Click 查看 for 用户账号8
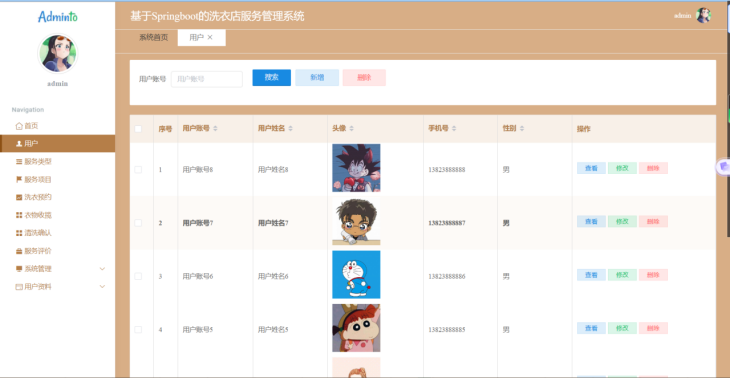 (591, 168)
